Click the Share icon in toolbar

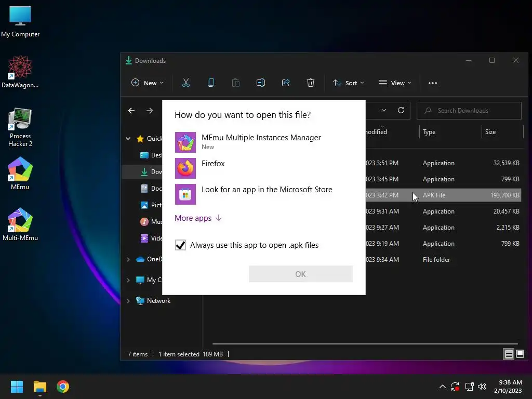click(286, 83)
